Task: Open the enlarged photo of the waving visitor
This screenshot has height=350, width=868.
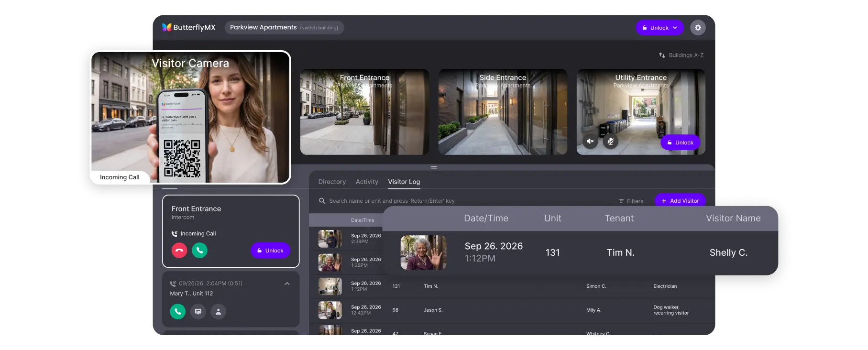Action: [423, 252]
